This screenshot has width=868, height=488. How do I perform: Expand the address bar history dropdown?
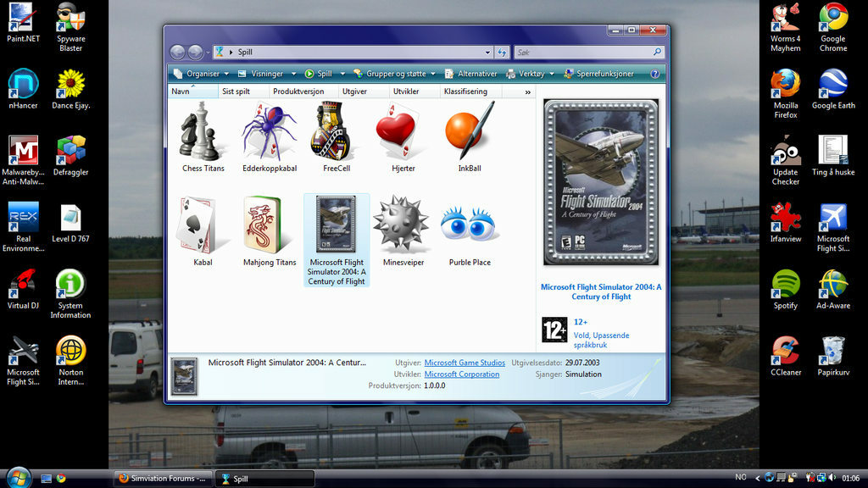click(487, 52)
